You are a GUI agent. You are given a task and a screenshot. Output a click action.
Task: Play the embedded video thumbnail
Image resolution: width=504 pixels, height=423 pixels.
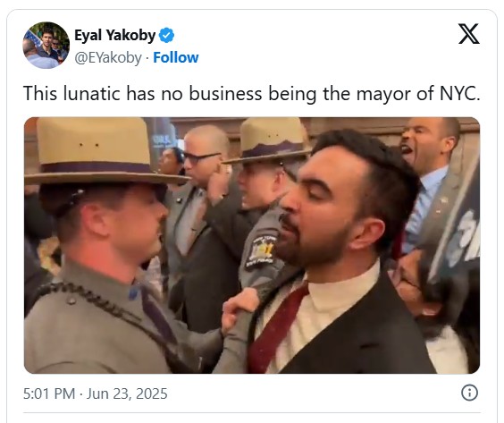click(x=252, y=245)
